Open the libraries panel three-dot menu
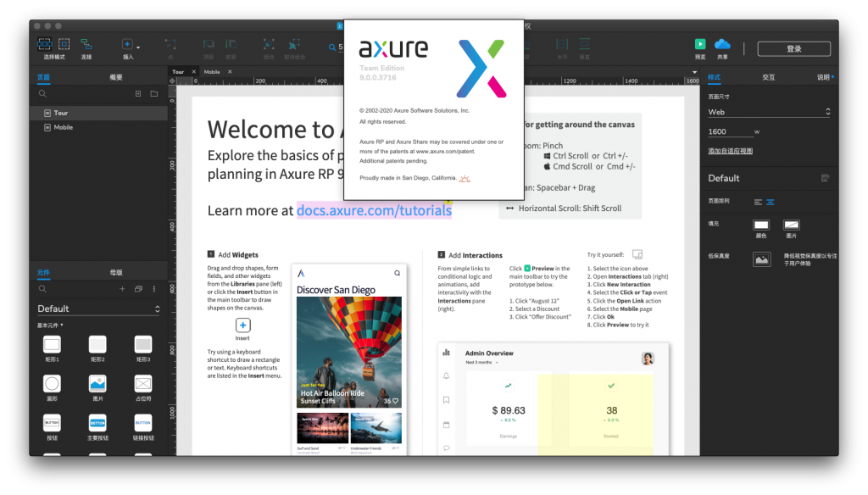This screenshot has width=868, height=495. (154, 289)
